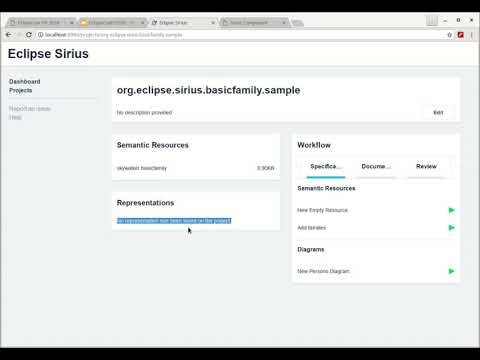Run the Add families action
Screen dimensions: 480x360
tap(451, 228)
